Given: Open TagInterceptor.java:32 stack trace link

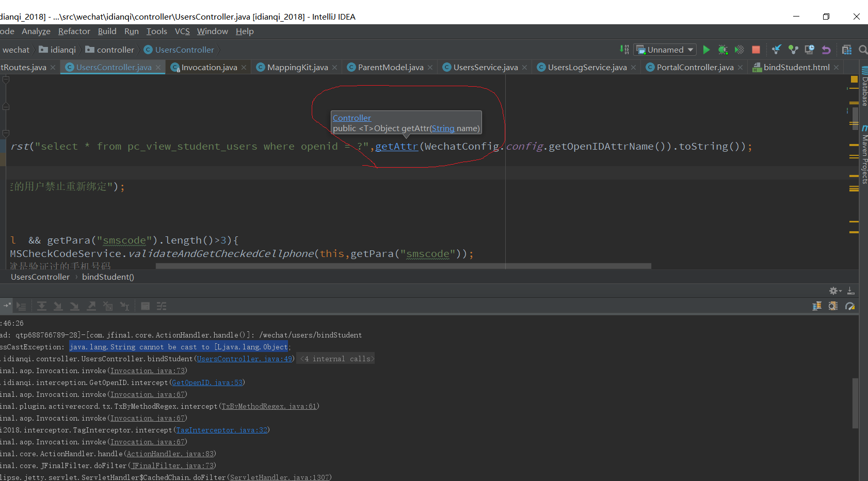Looking at the screenshot, I should coord(222,430).
